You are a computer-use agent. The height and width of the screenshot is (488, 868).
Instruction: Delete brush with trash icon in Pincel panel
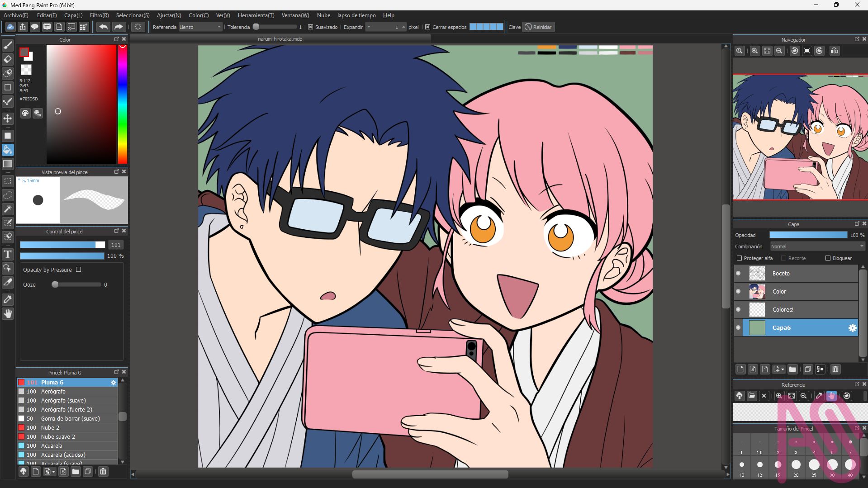pyautogui.click(x=103, y=471)
